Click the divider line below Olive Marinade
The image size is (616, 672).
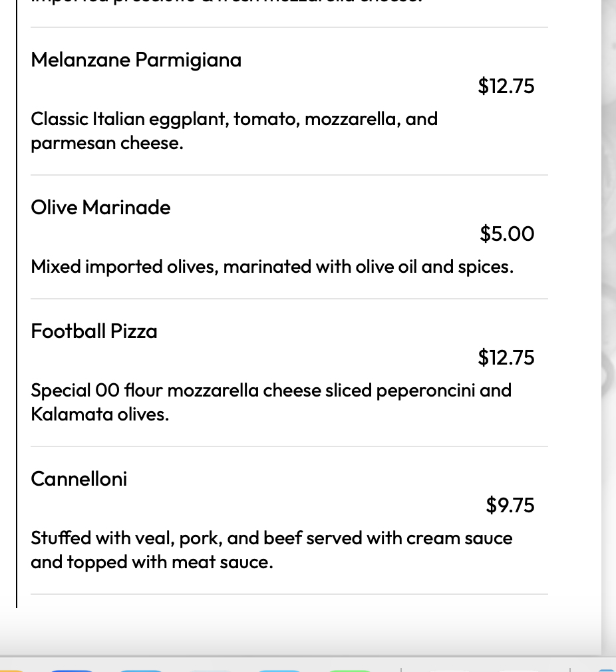289,299
